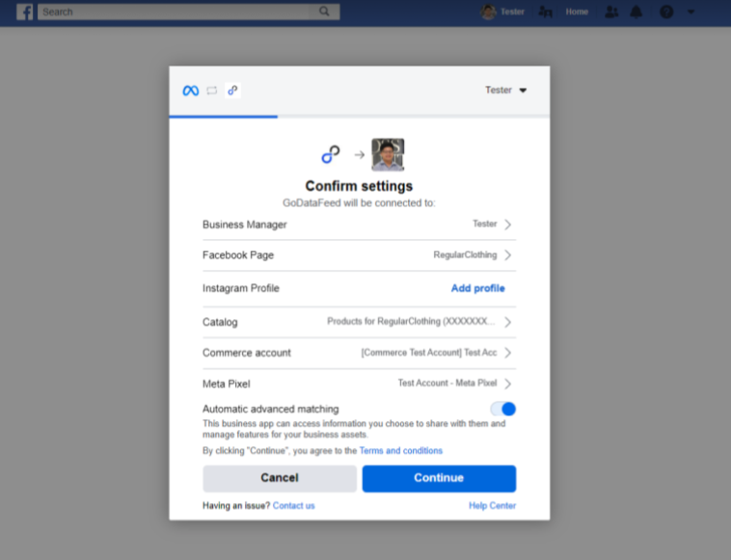Image resolution: width=731 pixels, height=560 pixels.
Task: Open notifications bell icon
Action: (636, 12)
